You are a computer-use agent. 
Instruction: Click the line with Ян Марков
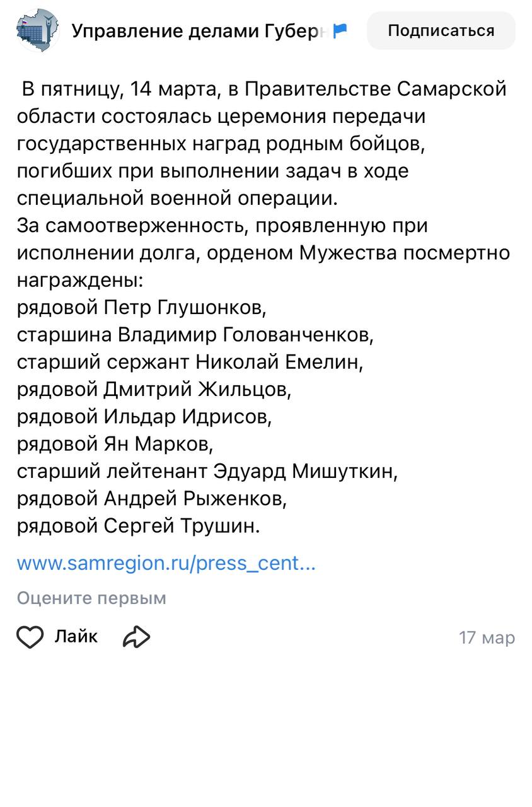click(x=115, y=444)
